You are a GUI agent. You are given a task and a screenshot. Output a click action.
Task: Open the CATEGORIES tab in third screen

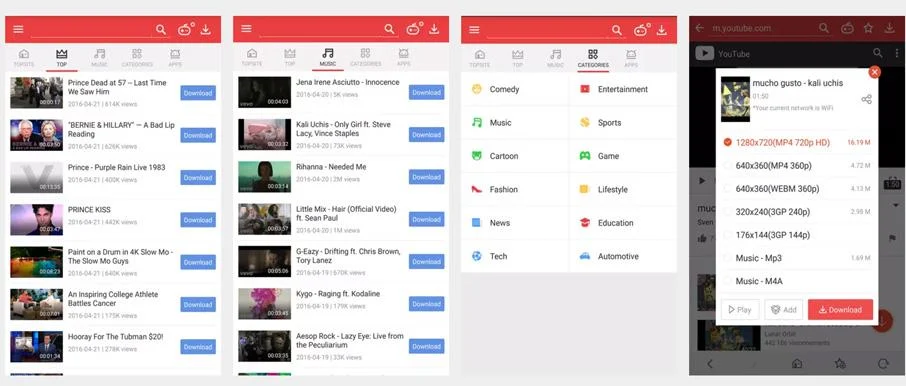coord(593,58)
